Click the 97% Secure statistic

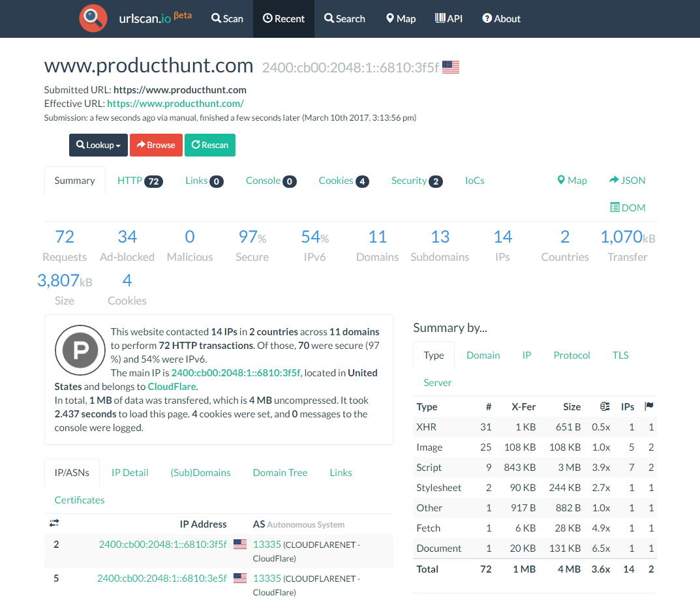252,245
